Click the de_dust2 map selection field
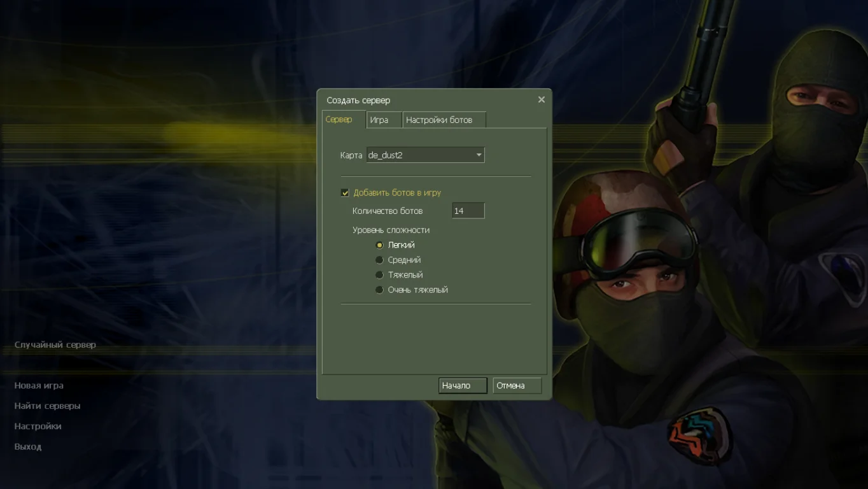 [420, 155]
